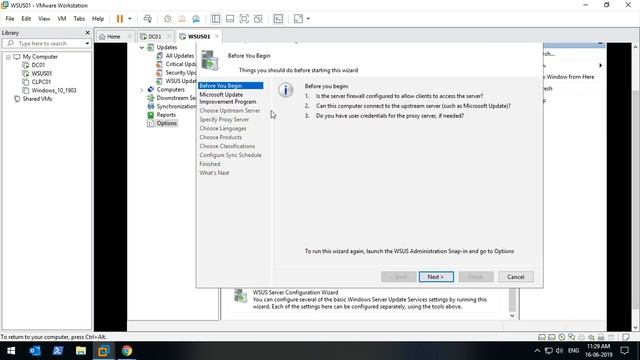The height and width of the screenshot is (360, 640).
Task: Collapse the Updates node in WSUS tree
Action: click(142, 47)
